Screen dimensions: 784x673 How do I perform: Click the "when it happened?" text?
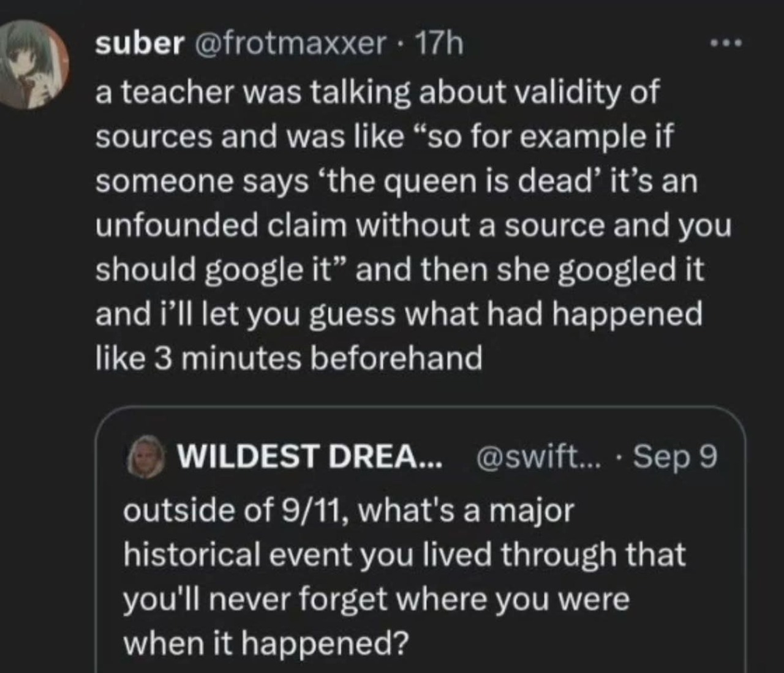pyautogui.click(x=266, y=643)
